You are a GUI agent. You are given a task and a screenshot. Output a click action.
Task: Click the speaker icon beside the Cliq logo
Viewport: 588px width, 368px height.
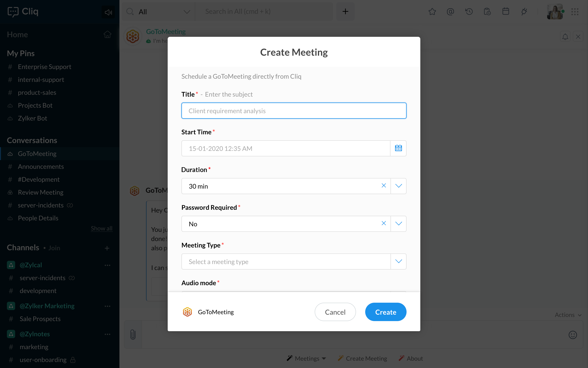point(108,12)
